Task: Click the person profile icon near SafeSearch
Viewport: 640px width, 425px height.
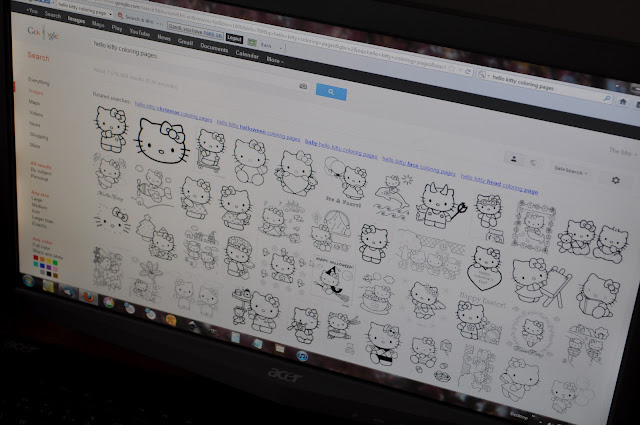Action: point(513,159)
